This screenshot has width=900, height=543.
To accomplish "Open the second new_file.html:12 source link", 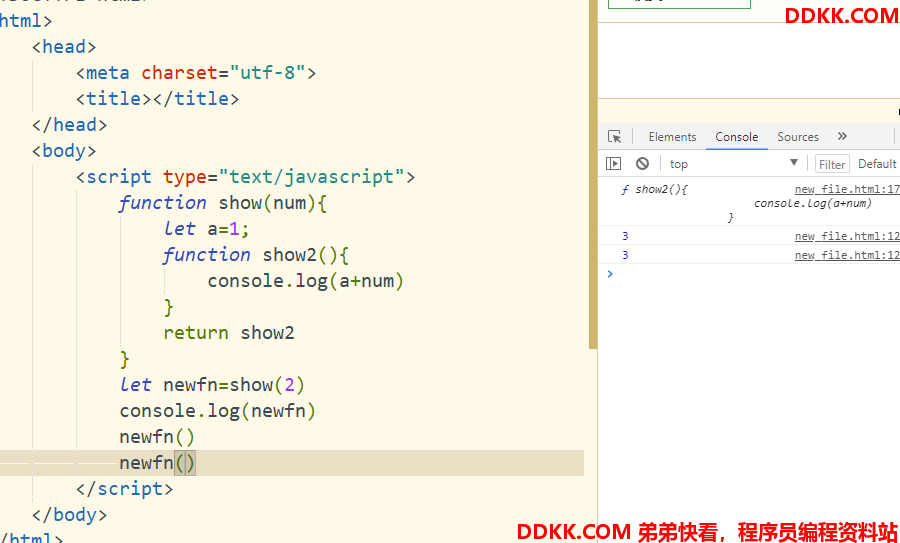I will click(x=847, y=255).
